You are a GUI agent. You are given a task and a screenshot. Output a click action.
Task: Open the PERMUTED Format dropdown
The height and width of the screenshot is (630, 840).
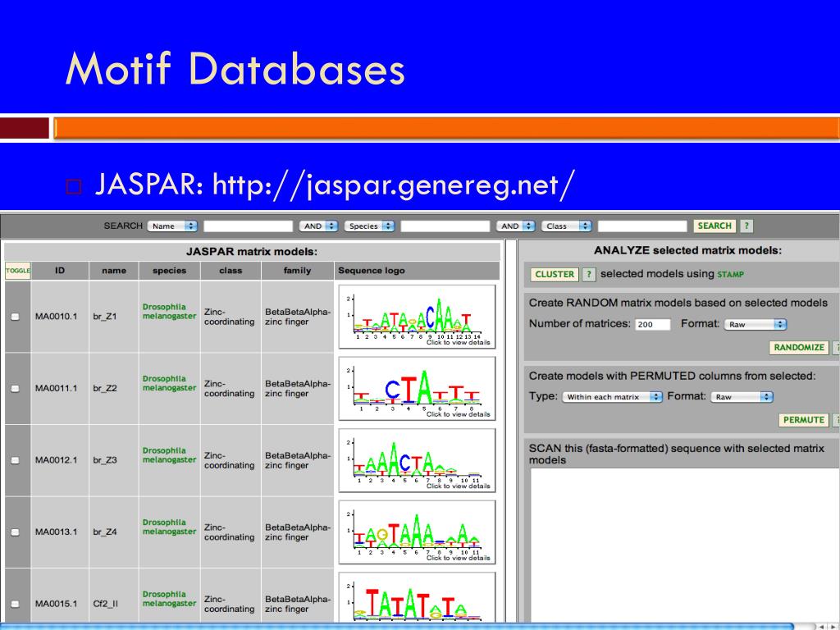(x=742, y=397)
